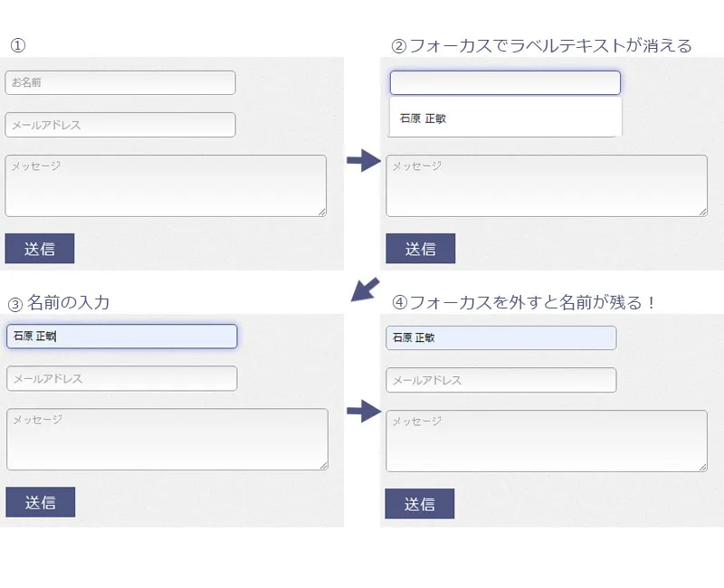Click the empty focused name field in panel ②
The image size is (724, 588).
(x=505, y=83)
